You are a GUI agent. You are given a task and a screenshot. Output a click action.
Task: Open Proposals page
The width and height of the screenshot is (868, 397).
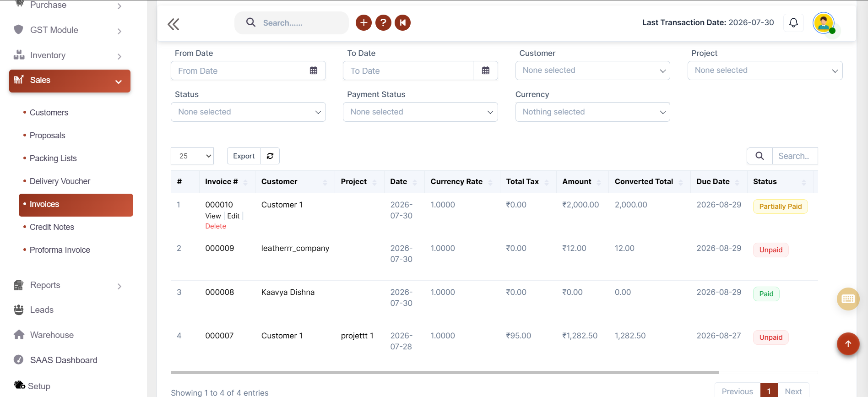pos(48,136)
